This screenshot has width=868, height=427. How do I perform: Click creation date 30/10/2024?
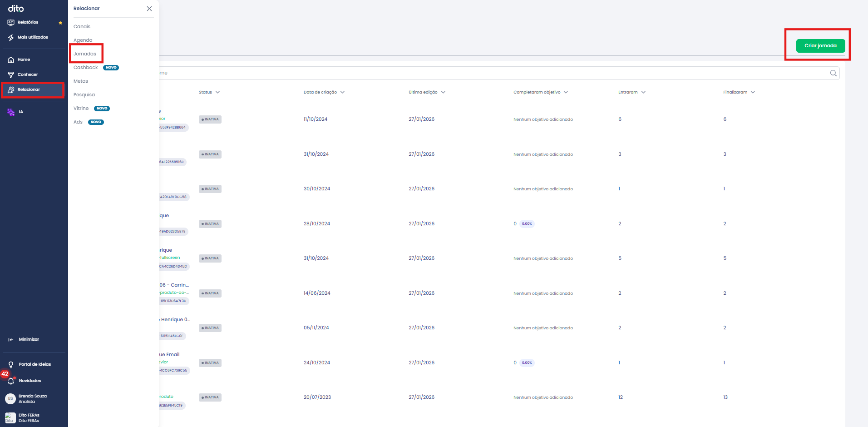click(x=317, y=189)
